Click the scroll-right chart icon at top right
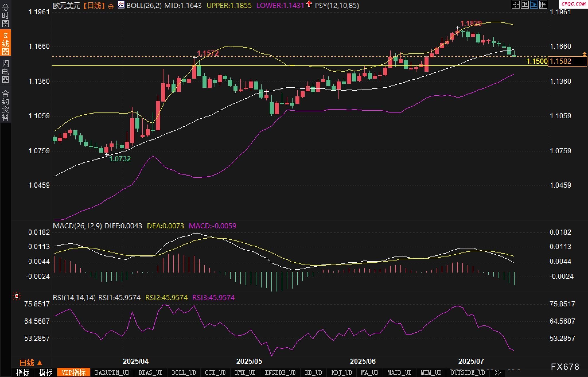This screenshot has width=588, height=377. [x=543, y=5]
